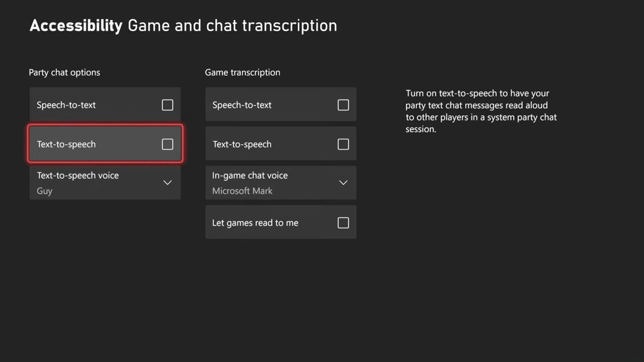Enable Speech-to-text under Game transcription
The width and height of the screenshot is (644, 362).
pyautogui.click(x=343, y=105)
